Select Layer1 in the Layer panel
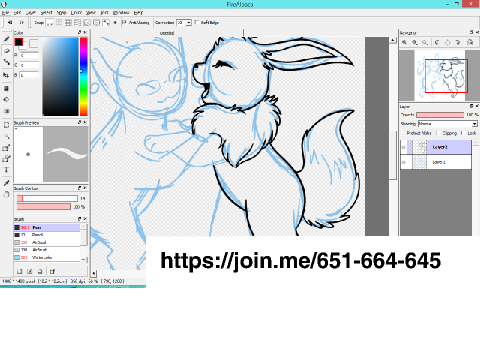The height and width of the screenshot is (360, 480). click(436, 162)
